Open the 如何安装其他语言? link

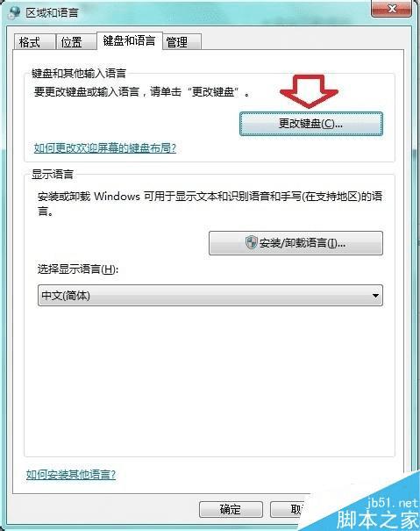tap(71, 475)
